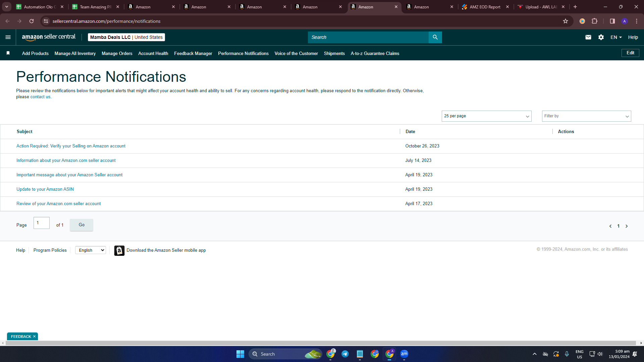Click the horizontal scrollbar at page bottom
This screenshot has width=644, height=362.
click(x=321, y=343)
